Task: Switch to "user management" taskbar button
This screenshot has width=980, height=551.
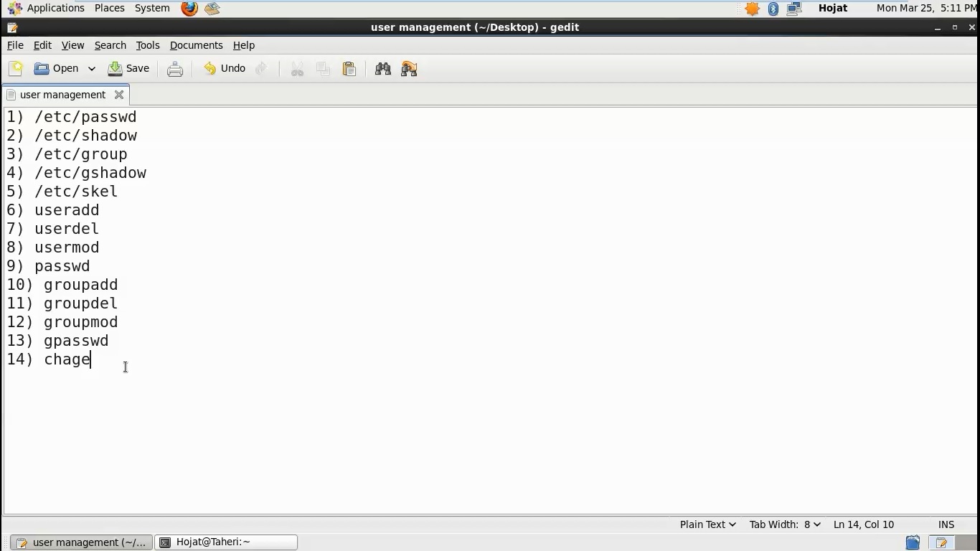Action: click(x=81, y=542)
